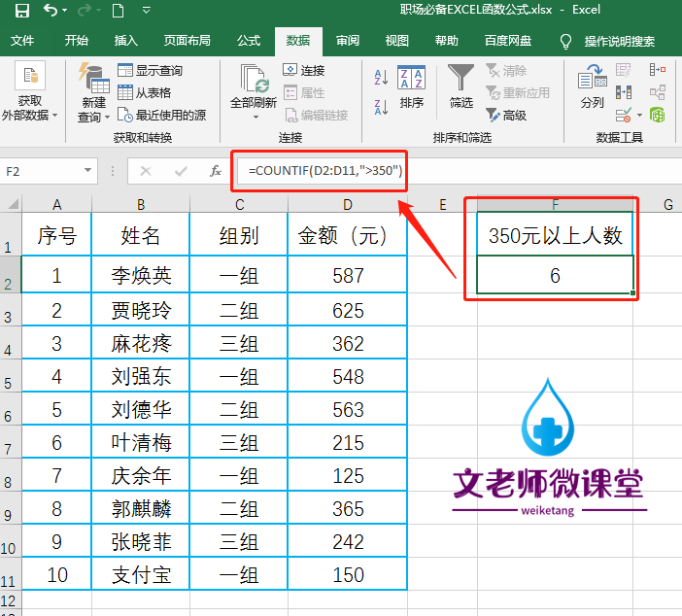Viewport: 682px width, 616px height.
Task: Click the Save icon in quick access toolbar
Action: pos(21,10)
